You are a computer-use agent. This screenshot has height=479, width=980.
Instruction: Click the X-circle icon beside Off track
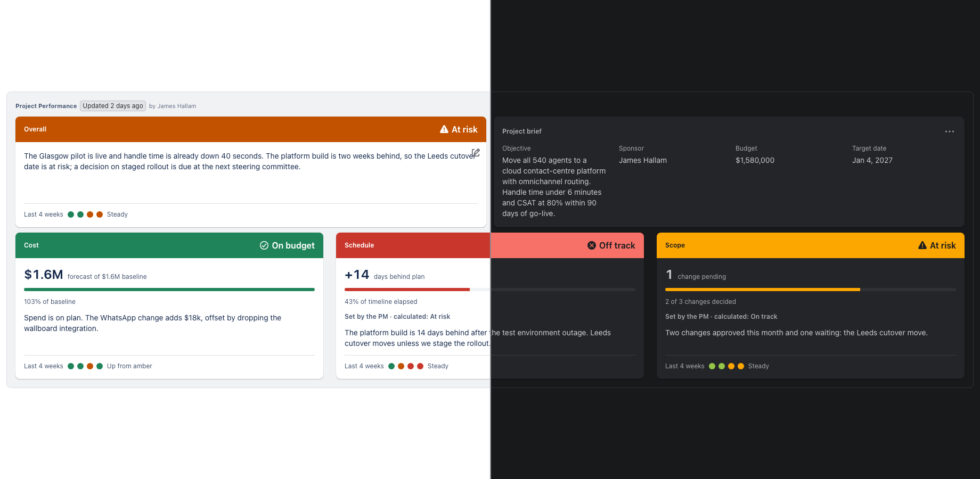(592, 245)
